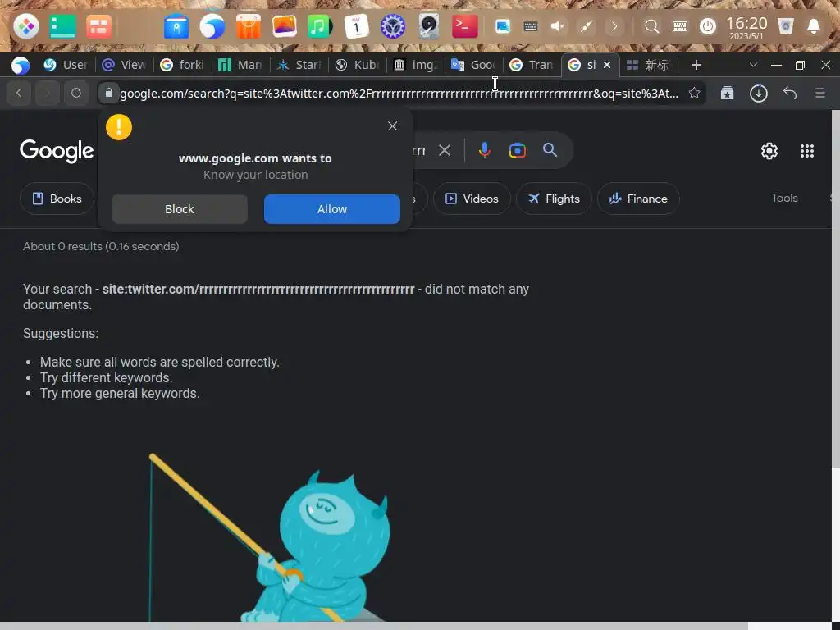This screenshot has width=840, height=630.
Task: Open the downloads icon in toolbar
Action: (758, 93)
